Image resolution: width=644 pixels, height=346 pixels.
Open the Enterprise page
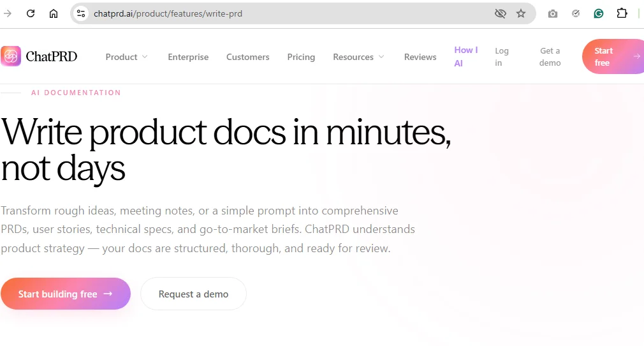(x=188, y=57)
